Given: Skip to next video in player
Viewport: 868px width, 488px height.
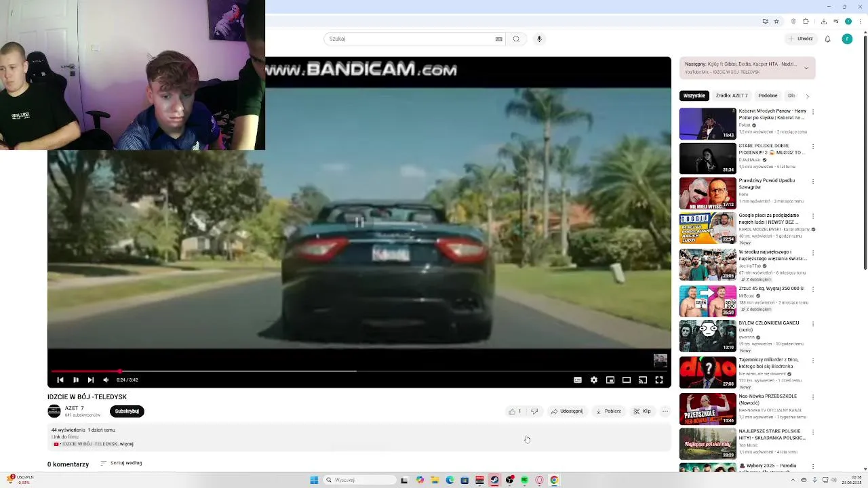Looking at the screenshot, I should 91,380.
